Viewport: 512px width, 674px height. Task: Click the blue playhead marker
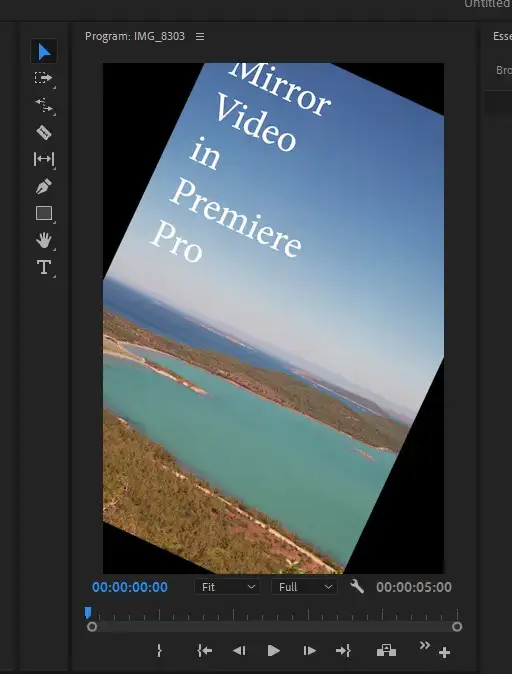click(x=88, y=613)
